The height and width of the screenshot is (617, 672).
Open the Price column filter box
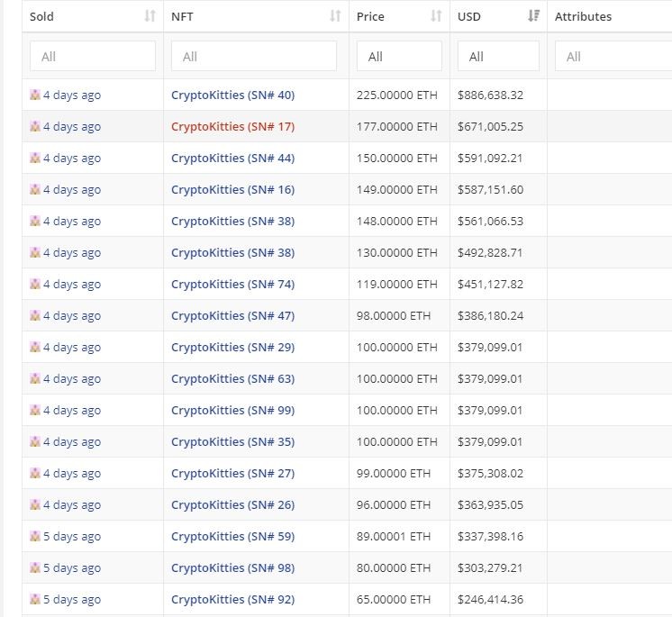[399, 56]
